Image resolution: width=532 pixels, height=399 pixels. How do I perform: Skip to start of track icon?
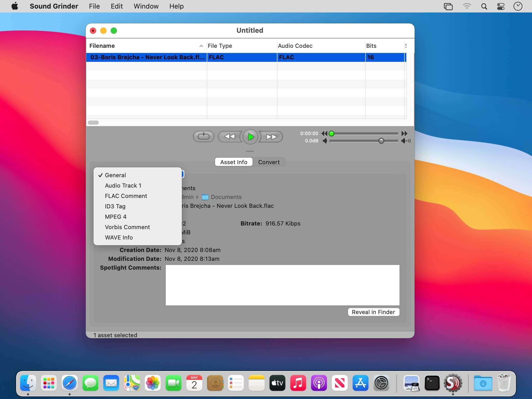(x=324, y=134)
